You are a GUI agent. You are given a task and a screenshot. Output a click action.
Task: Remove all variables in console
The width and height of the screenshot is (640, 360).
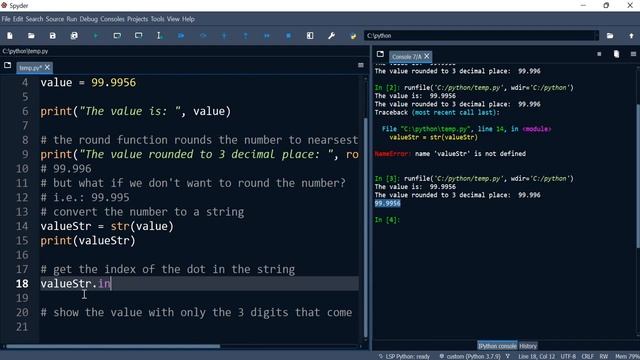click(616, 54)
